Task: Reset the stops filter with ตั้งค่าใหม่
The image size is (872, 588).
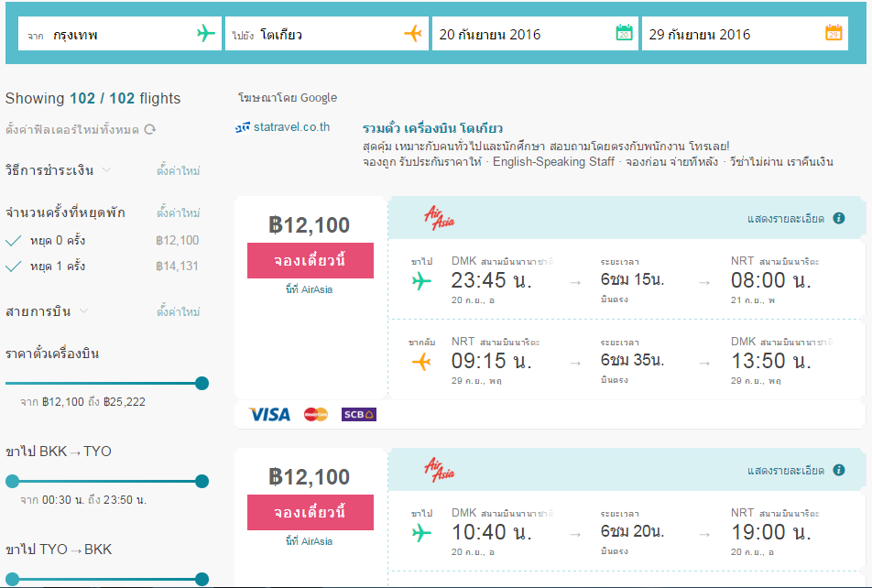Action: pos(178,212)
